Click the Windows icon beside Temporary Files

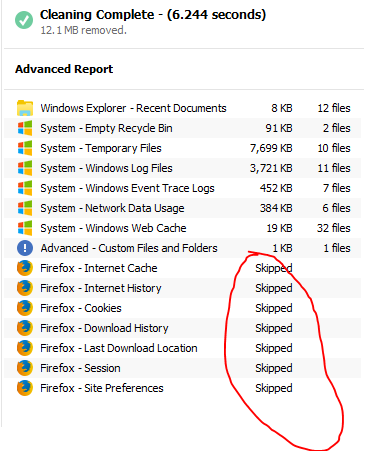point(25,148)
